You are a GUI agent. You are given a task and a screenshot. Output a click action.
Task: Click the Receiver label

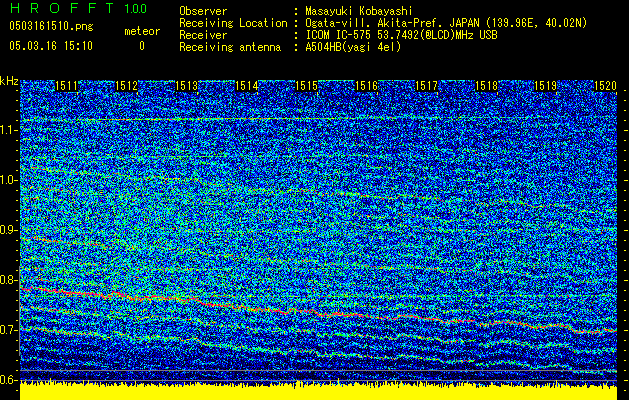203,35
